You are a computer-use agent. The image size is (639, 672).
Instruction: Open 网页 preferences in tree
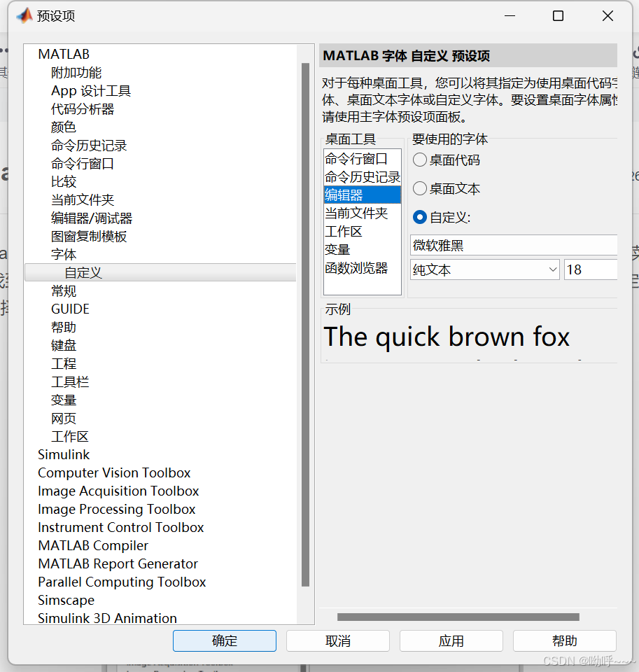(x=64, y=419)
